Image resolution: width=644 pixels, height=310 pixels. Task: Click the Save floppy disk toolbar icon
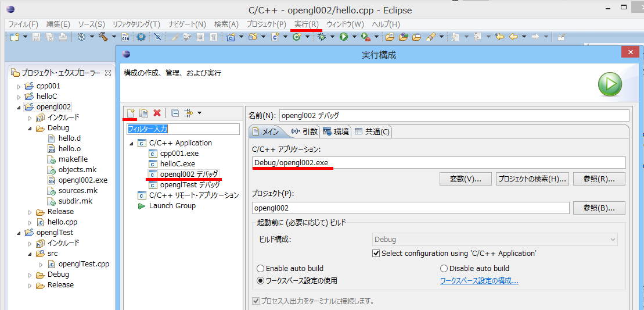[x=36, y=37]
